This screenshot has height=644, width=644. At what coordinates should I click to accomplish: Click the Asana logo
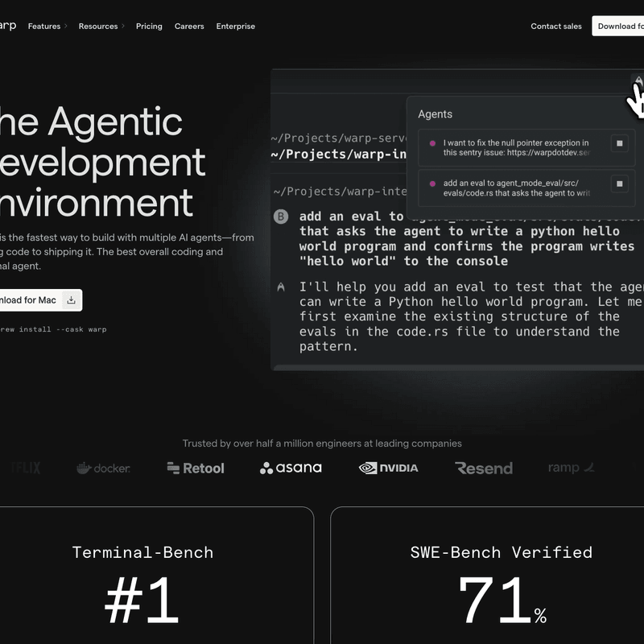point(291,468)
